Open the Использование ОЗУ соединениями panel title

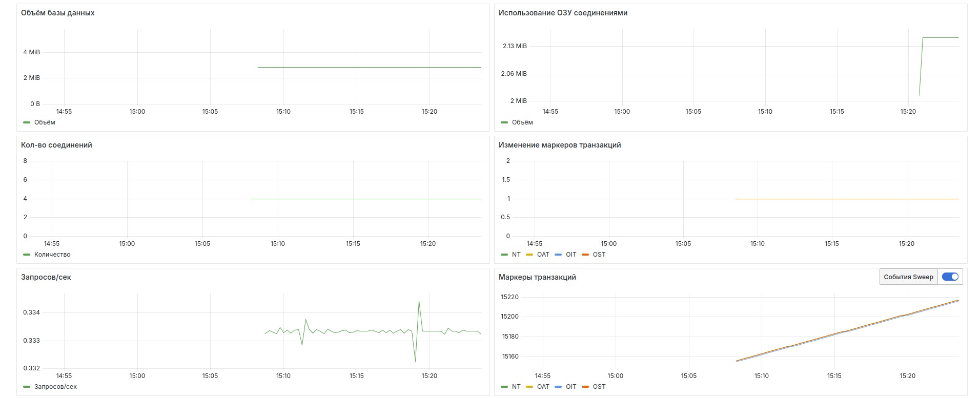562,13
